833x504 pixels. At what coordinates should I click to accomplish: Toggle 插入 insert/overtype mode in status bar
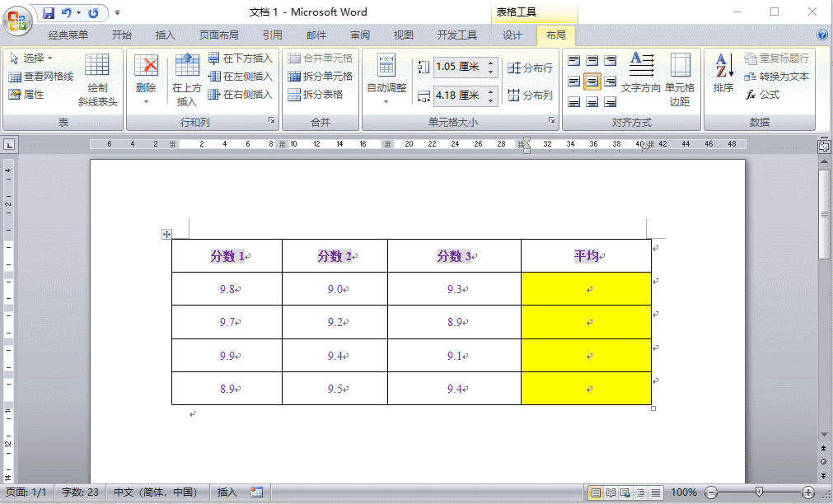point(227,492)
